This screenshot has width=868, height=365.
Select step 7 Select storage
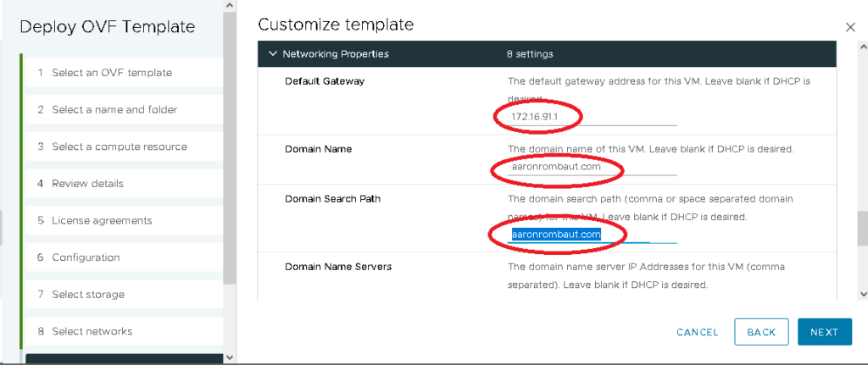(x=88, y=295)
